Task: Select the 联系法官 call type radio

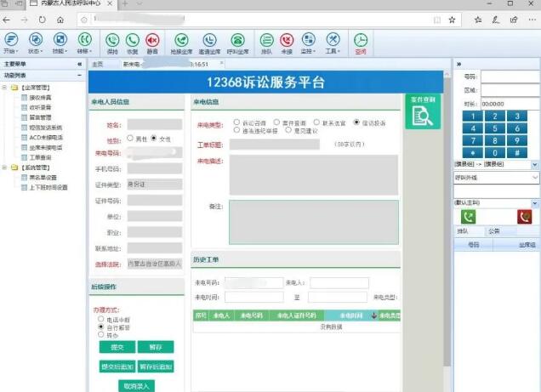Action: coord(316,122)
